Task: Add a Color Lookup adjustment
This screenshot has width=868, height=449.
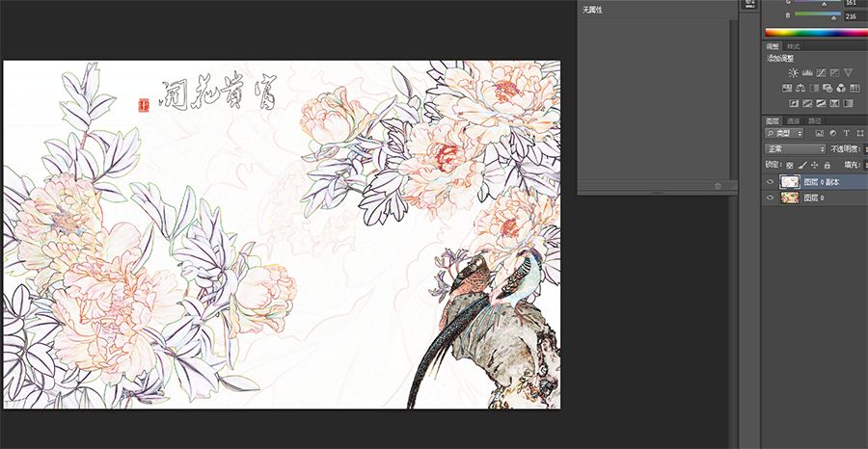Action: click(855, 88)
